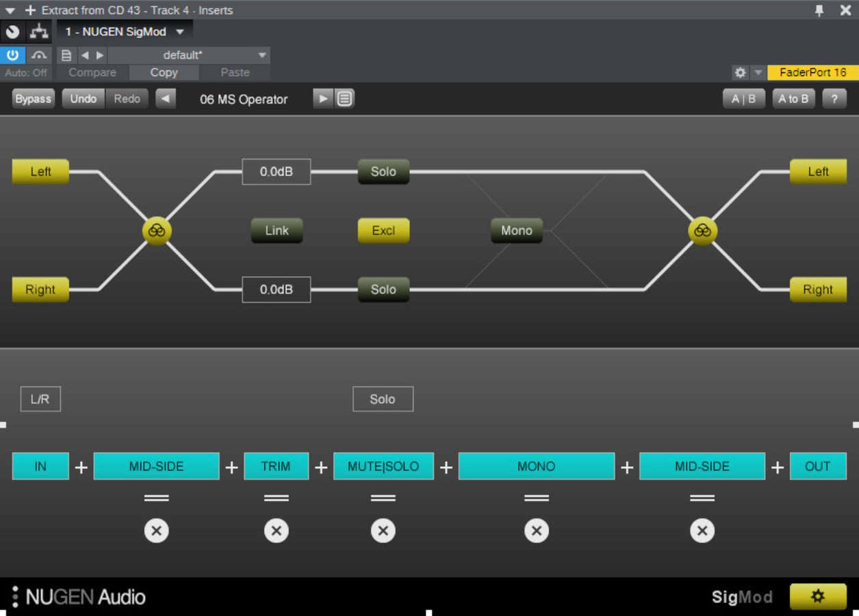Select the MONO module block
Screen dimensions: 859x616
click(537, 466)
